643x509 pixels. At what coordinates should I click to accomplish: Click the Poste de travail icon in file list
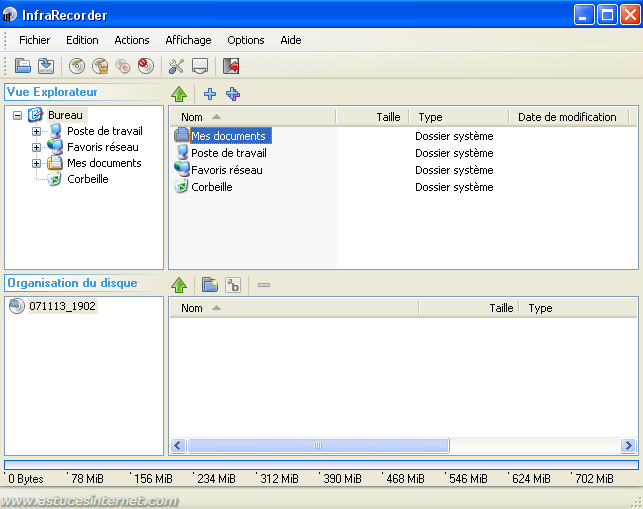point(182,153)
